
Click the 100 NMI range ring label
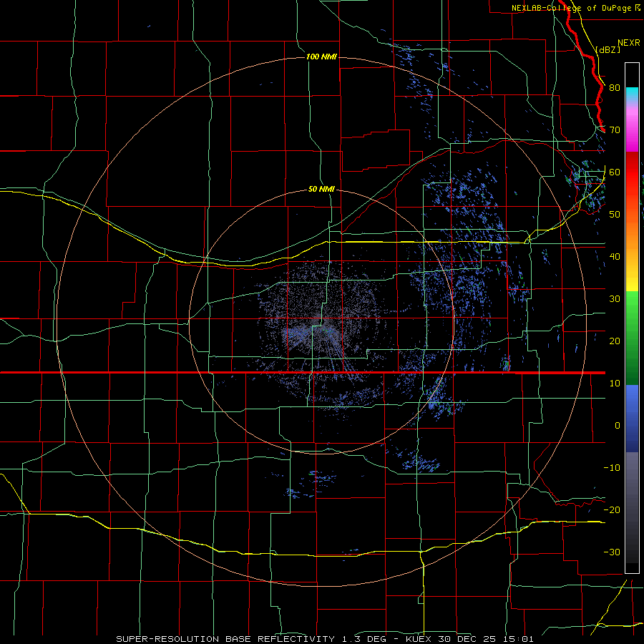(x=321, y=57)
